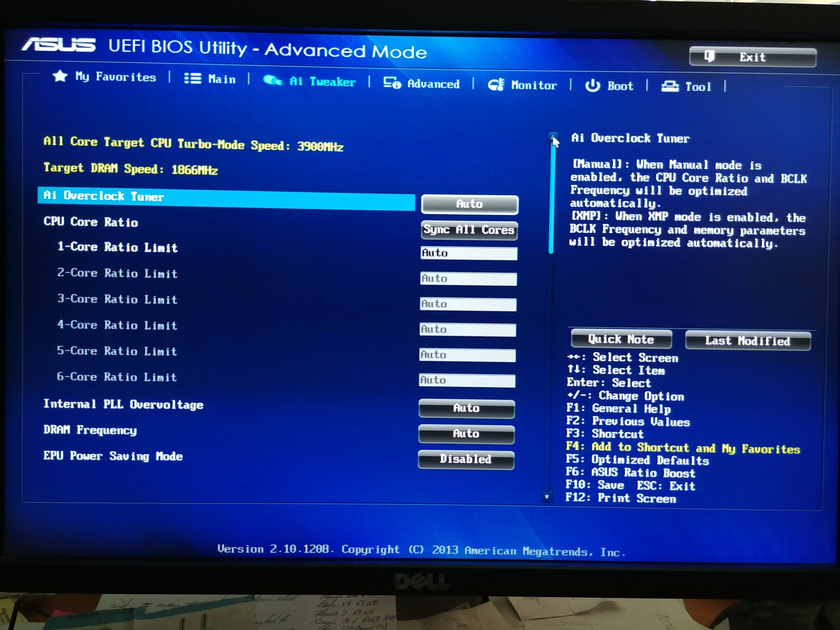This screenshot has width=840, height=630.
Task: Open the Ai Overclock Tuner Auto dropdown
Action: point(469,204)
